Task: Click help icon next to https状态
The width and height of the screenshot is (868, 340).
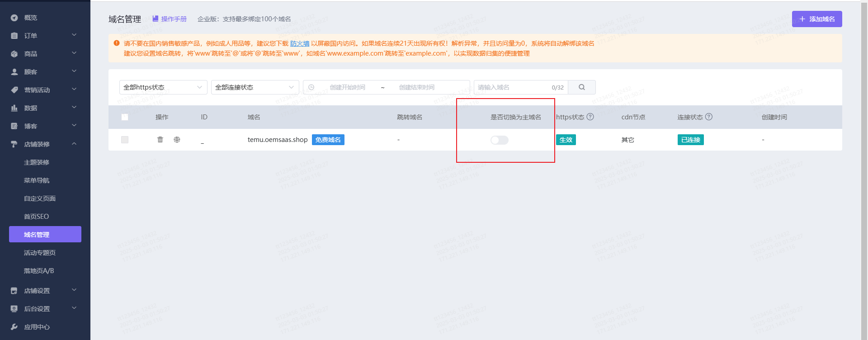Action: [590, 117]
